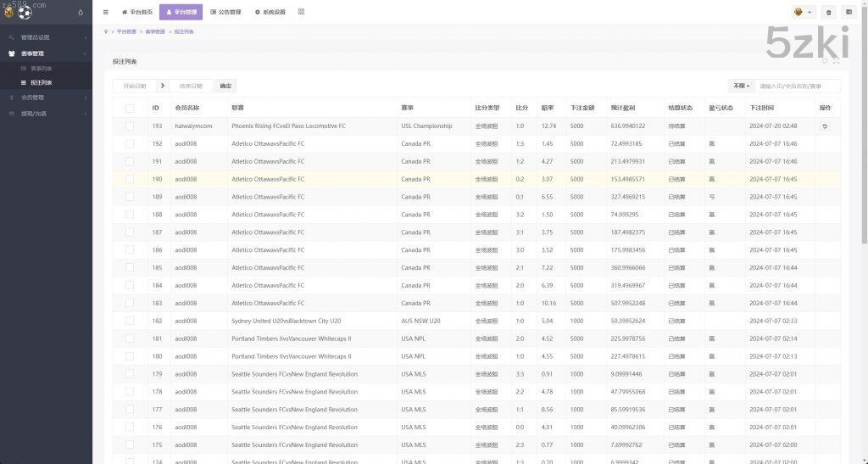The image size is (868, 464).
Task: Click the hamburger sidebar toggle icon
Action: click(105, 12)
